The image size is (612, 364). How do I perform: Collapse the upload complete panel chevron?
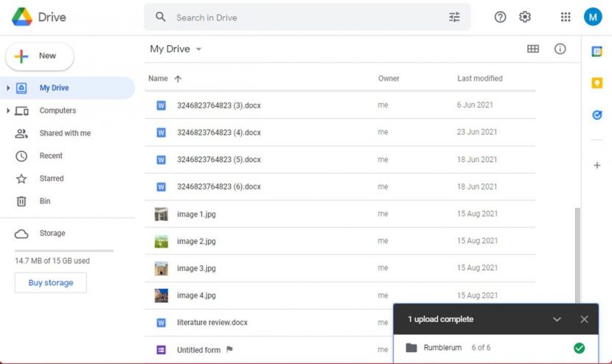557,319
